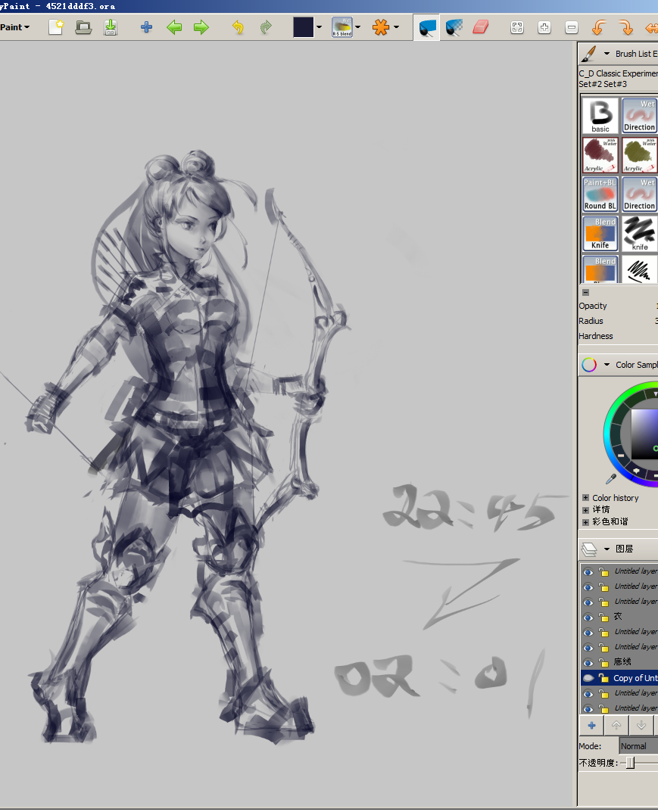658x812 pixels.
Task: Select the black knife brush
Action: (x=640, y=234)
